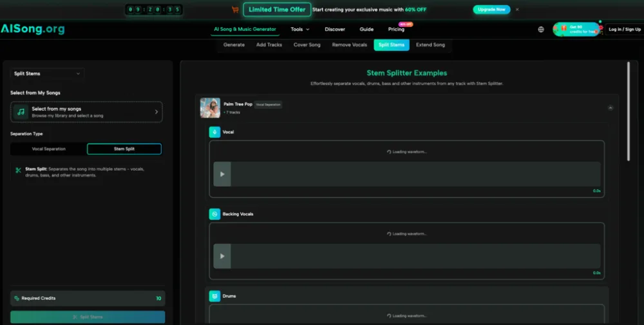
Task: Click the Vocal waveform progress track
Action: (415, 174)
